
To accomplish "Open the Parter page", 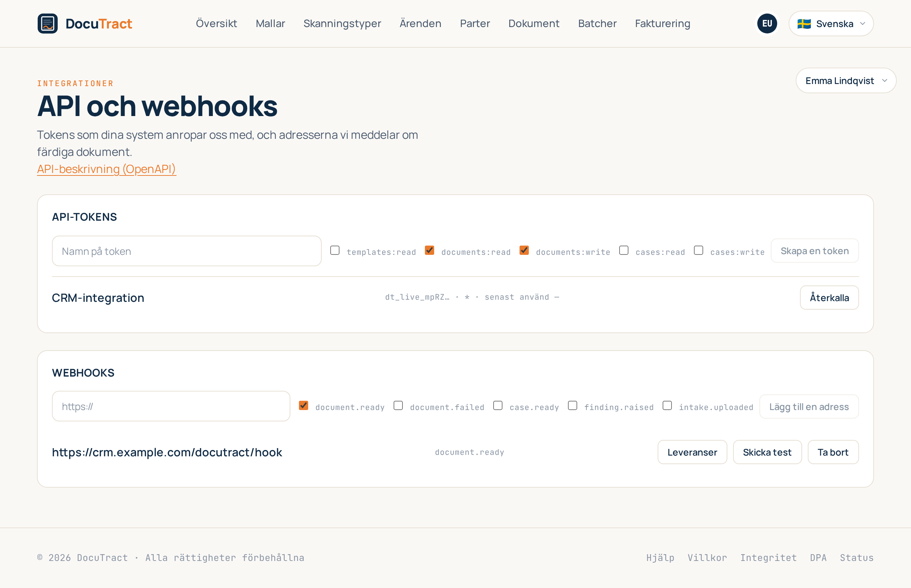I will (x=475, y=24).
